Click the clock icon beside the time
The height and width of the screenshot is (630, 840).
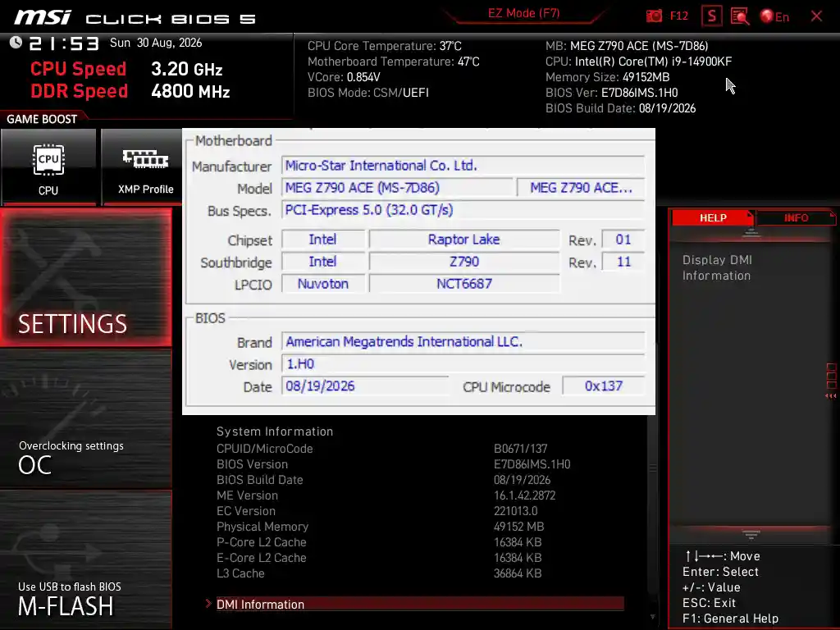pos(16,43)
